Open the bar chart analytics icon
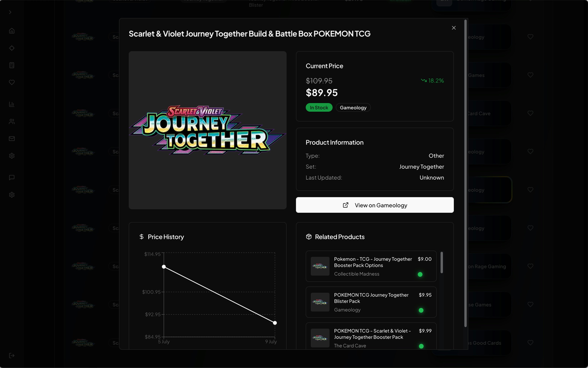 point(12,104)
